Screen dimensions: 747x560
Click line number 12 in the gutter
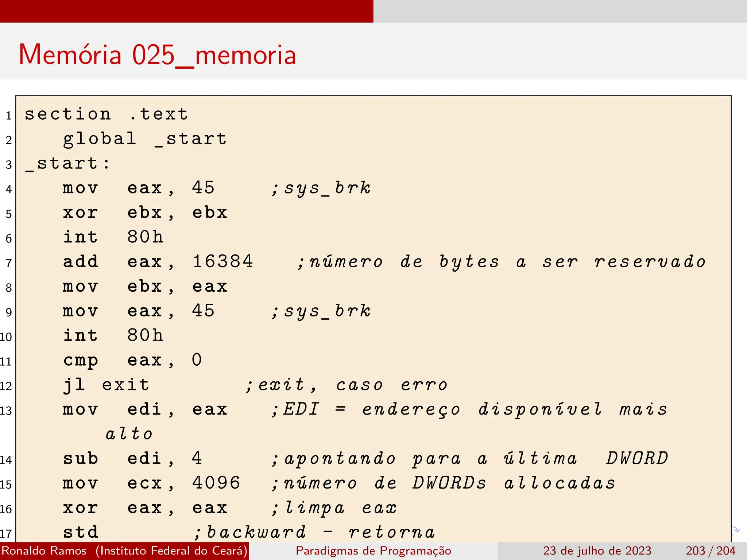point(6,386)
